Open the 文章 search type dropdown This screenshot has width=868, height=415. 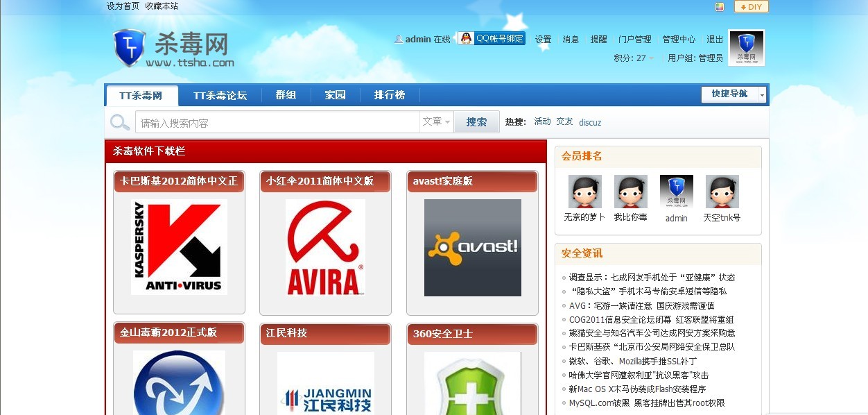(437, 122)
